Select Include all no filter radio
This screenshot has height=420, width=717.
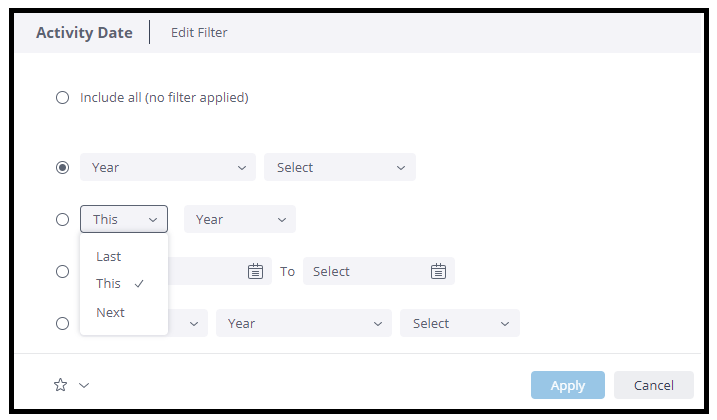(x=63, y=98)
